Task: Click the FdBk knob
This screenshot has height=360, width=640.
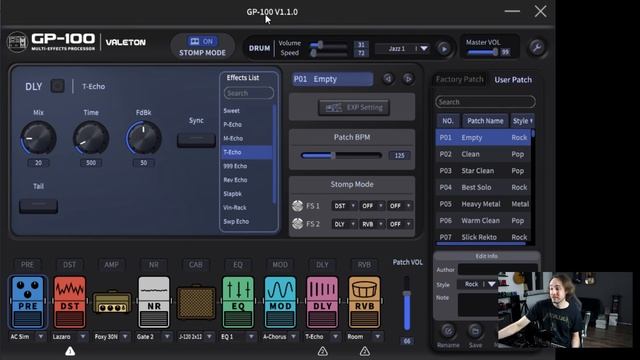Action: (x=144, y=138)
